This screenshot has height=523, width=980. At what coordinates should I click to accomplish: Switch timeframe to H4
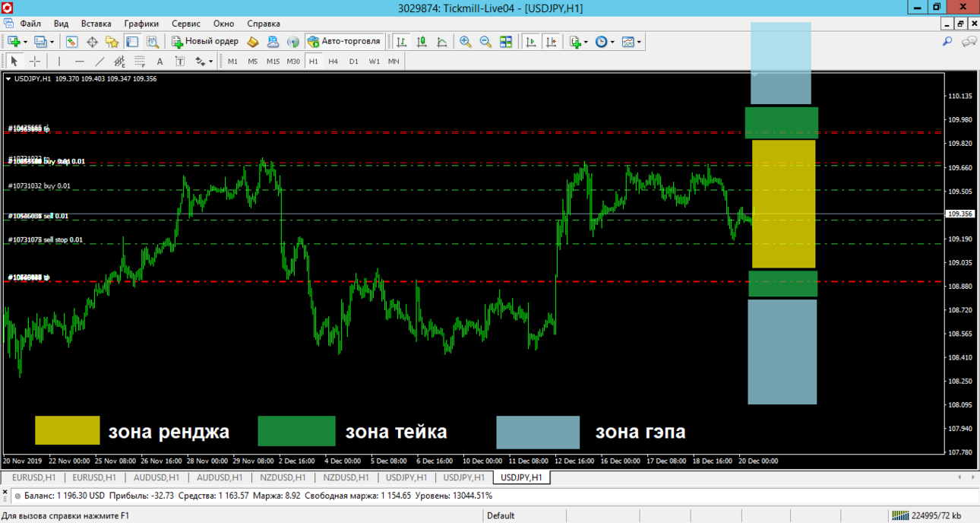[x=333, y=62]
